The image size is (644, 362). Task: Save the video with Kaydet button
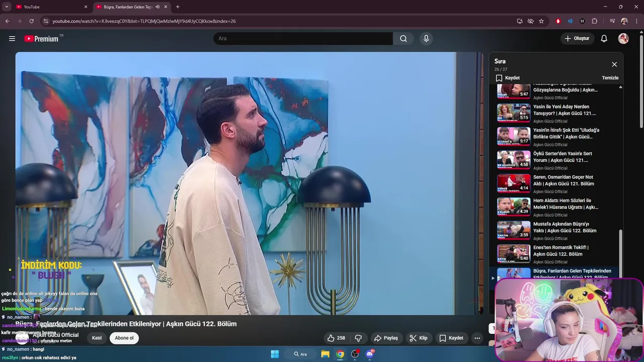tap(451, 338)
